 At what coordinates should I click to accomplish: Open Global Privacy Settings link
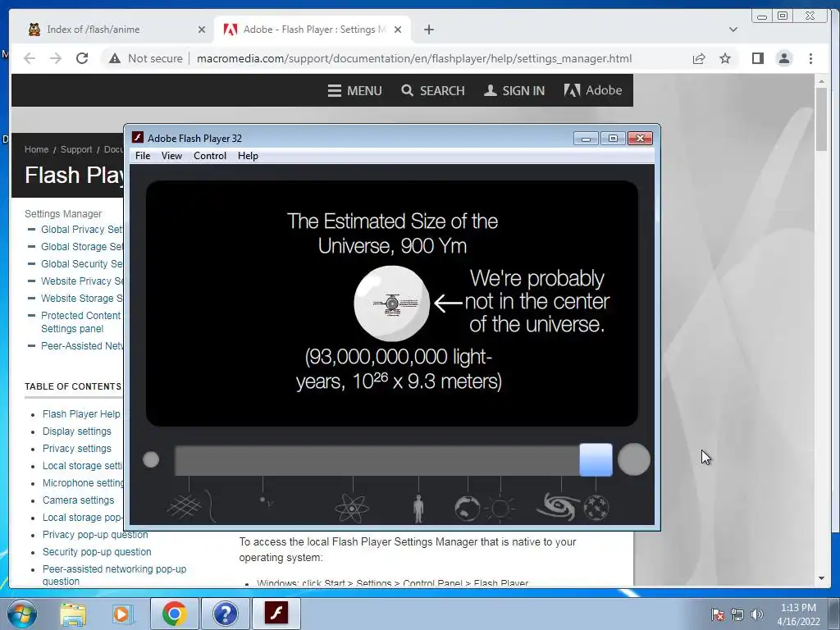[x=82, y=230]
